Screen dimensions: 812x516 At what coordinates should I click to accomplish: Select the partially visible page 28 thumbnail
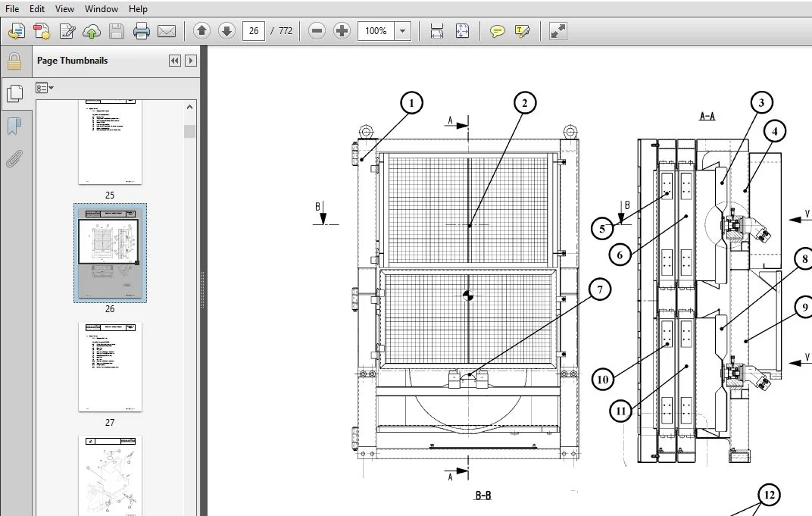pos(110,476)
